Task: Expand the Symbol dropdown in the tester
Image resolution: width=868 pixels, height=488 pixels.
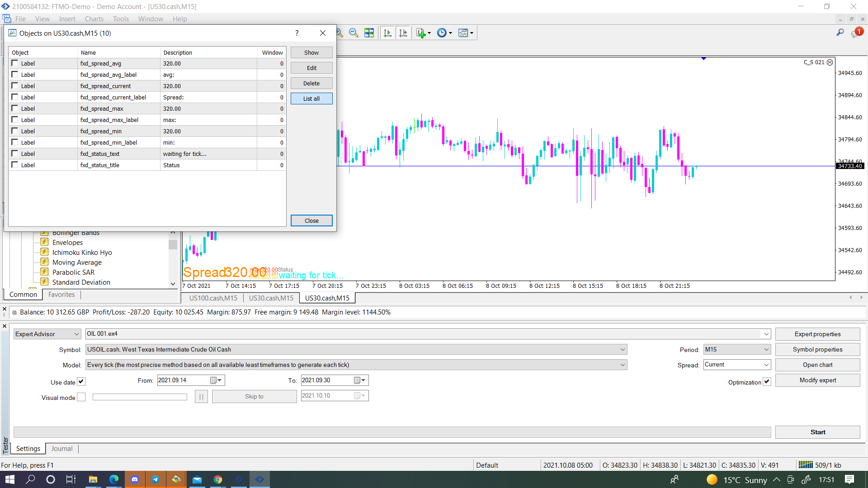Action: [x=623, y=349]
